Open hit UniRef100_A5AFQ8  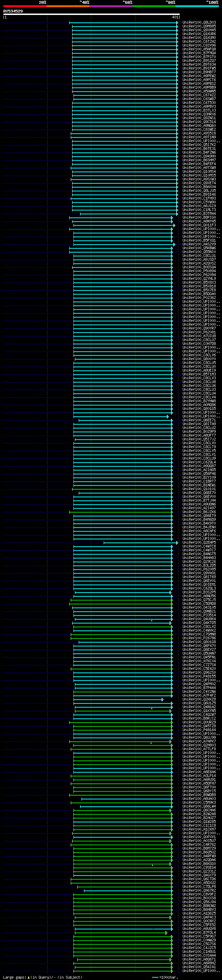click(199, 49)
